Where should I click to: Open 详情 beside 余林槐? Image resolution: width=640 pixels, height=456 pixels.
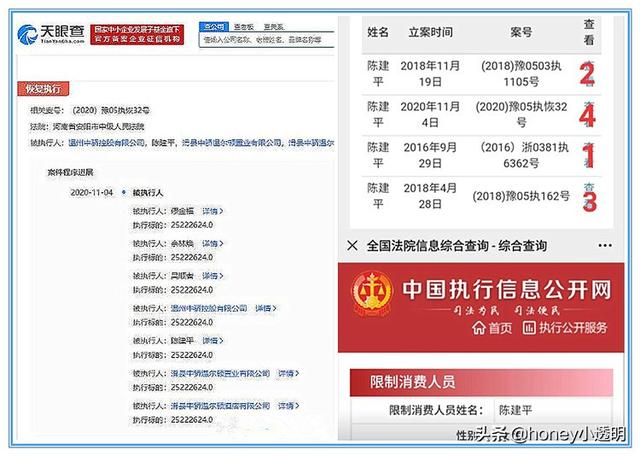[x=213, y=243]
